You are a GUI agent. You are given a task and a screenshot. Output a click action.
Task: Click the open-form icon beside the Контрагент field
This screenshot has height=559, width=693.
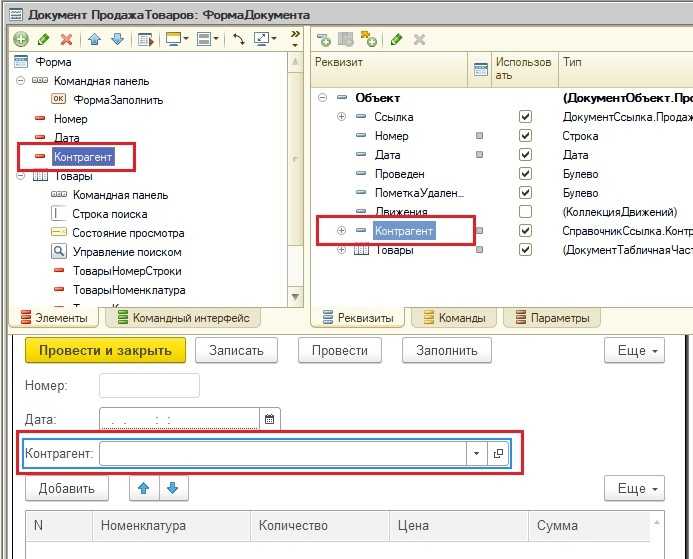pyautogui.click(x=499, y=453)
